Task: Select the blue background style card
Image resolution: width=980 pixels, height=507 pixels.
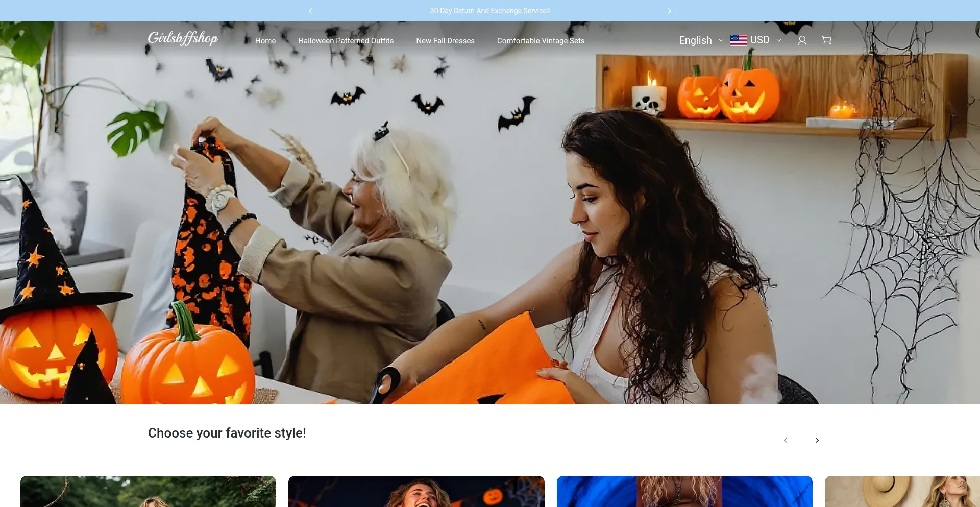Action: [684, 491]
